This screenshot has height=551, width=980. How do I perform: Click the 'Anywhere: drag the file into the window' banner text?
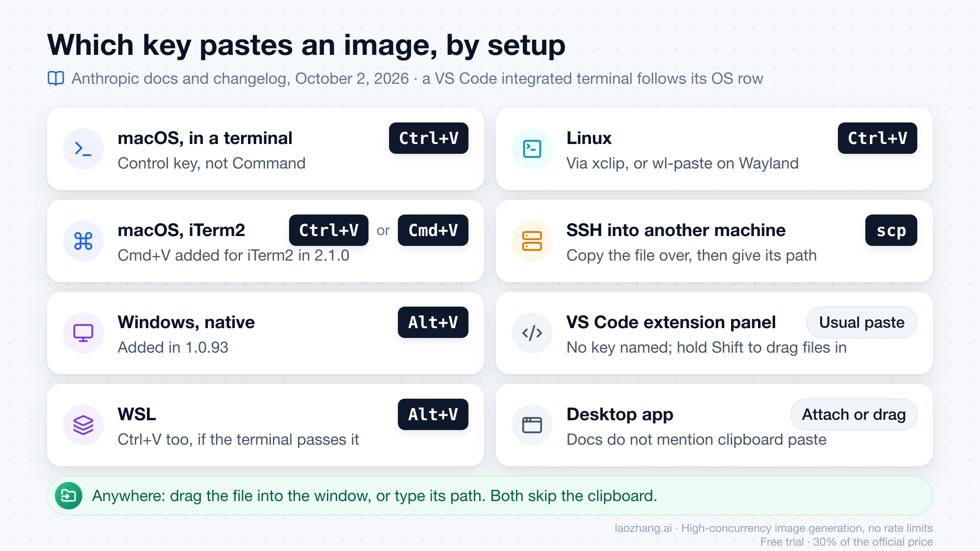click(x=374, y=496)
